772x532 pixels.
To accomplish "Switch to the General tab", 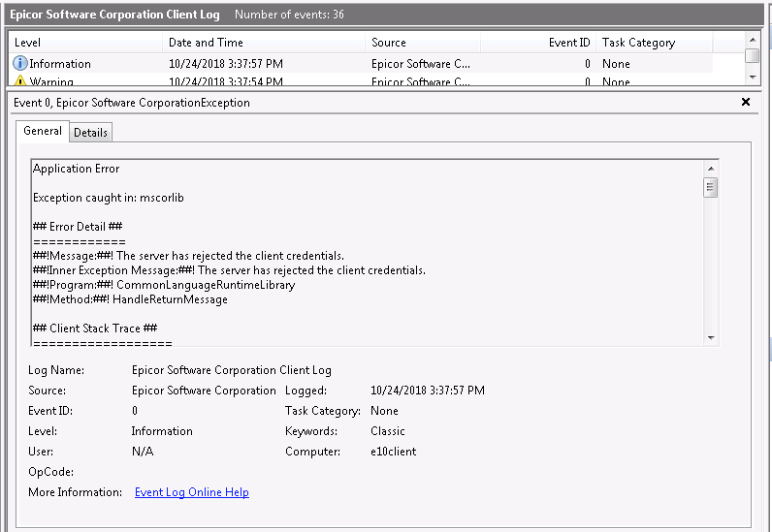I will tap(43, 131).
